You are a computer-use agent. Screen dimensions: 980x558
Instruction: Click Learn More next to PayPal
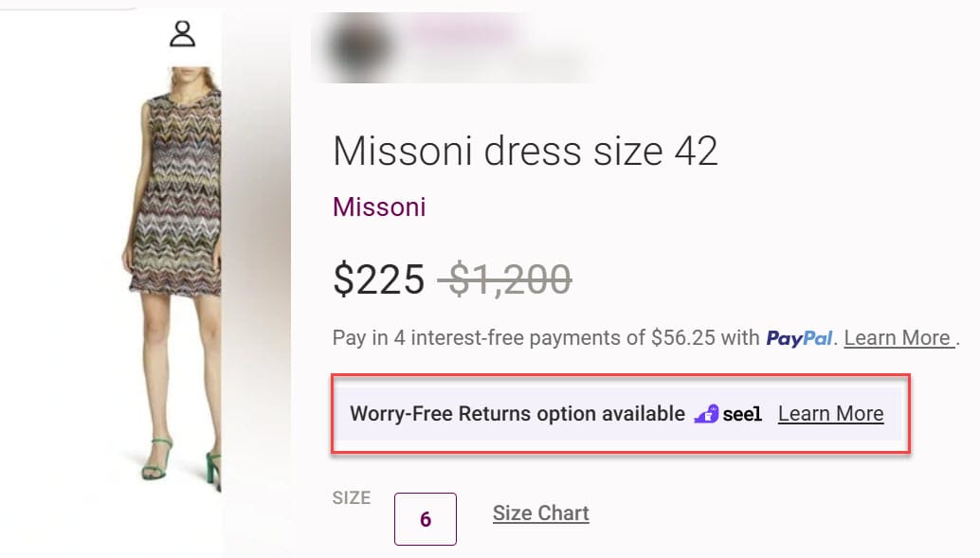[x=897, y=338]
